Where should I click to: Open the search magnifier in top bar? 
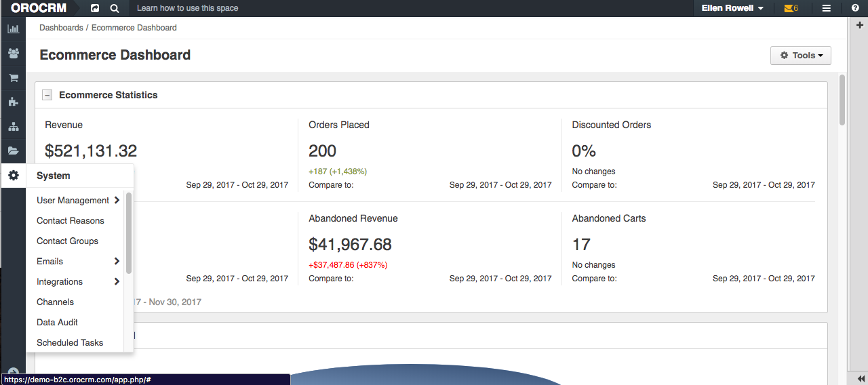tap(115, 8)
